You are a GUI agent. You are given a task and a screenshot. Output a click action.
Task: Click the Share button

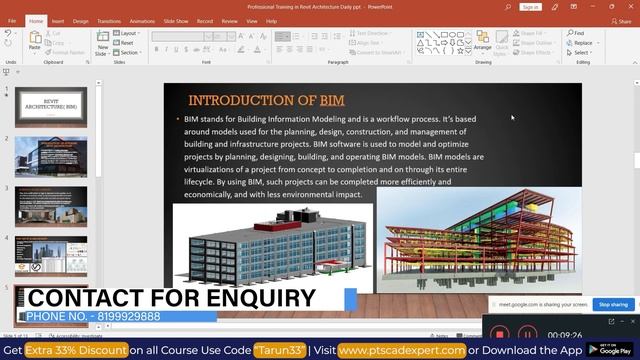tap(621, 21)
